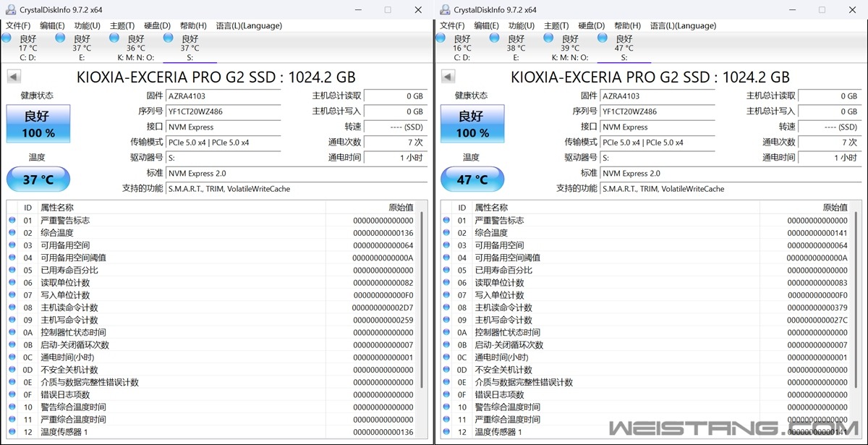Click the previous disk arrow in the left window

[x=14, y=77]
